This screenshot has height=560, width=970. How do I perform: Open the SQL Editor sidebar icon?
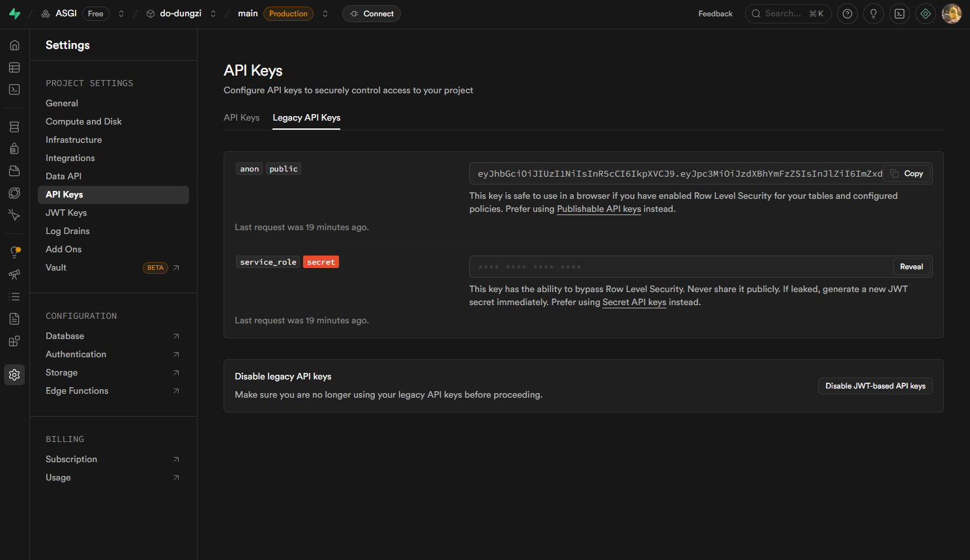(14, 90)
